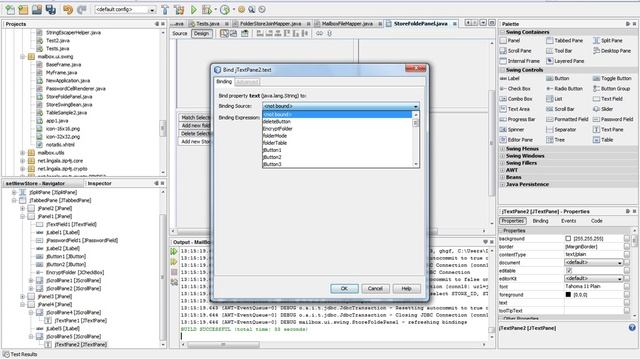Select not bound option in list

(338, 115)
